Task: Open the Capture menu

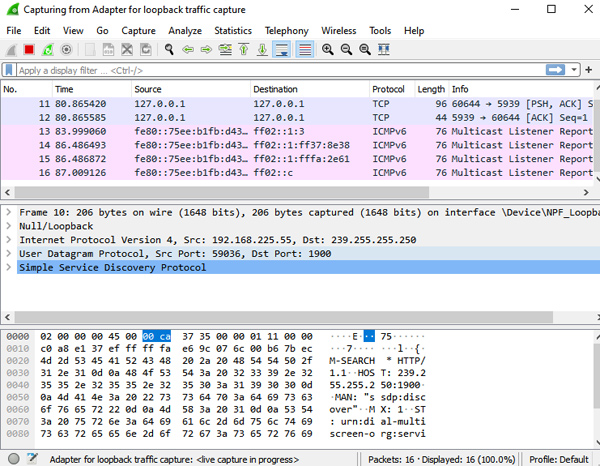Action: coord(138,31)
